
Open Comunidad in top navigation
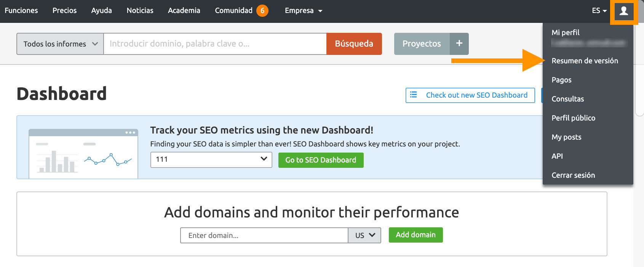(233, 11)
